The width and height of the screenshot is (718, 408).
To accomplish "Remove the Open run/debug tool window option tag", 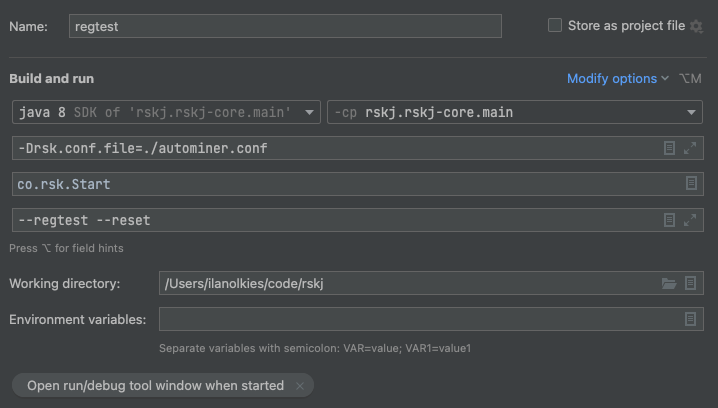I will click(x=300, y=386).
